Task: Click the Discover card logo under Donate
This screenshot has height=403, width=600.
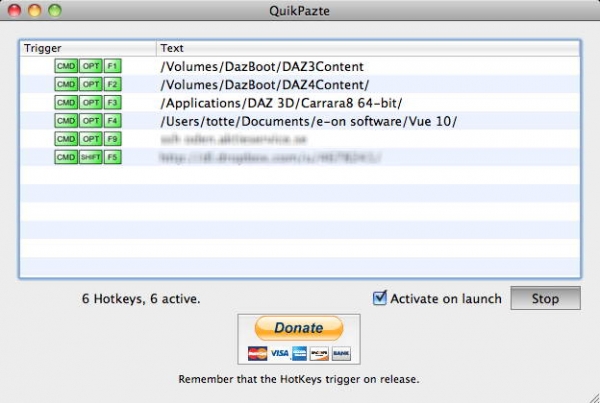Action: pos(319,353)
